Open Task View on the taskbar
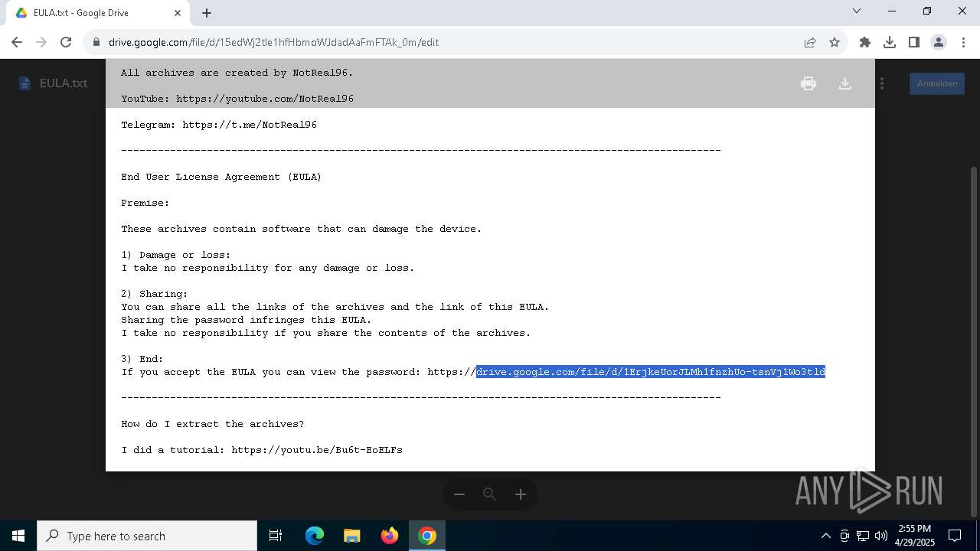Screen dimensions: 980x551 276,536
